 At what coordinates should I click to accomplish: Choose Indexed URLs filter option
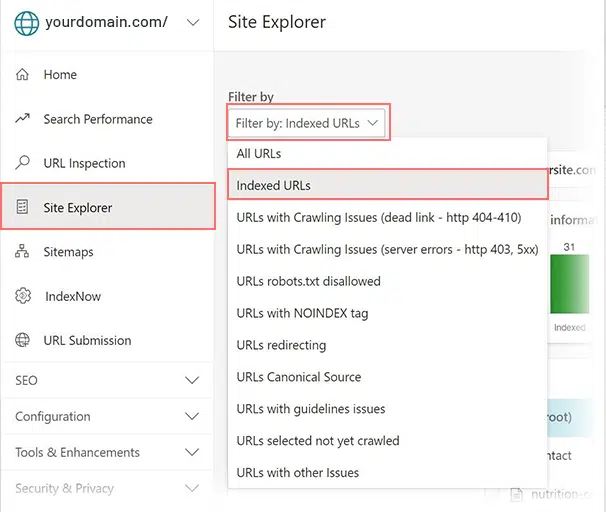[388, 185]
